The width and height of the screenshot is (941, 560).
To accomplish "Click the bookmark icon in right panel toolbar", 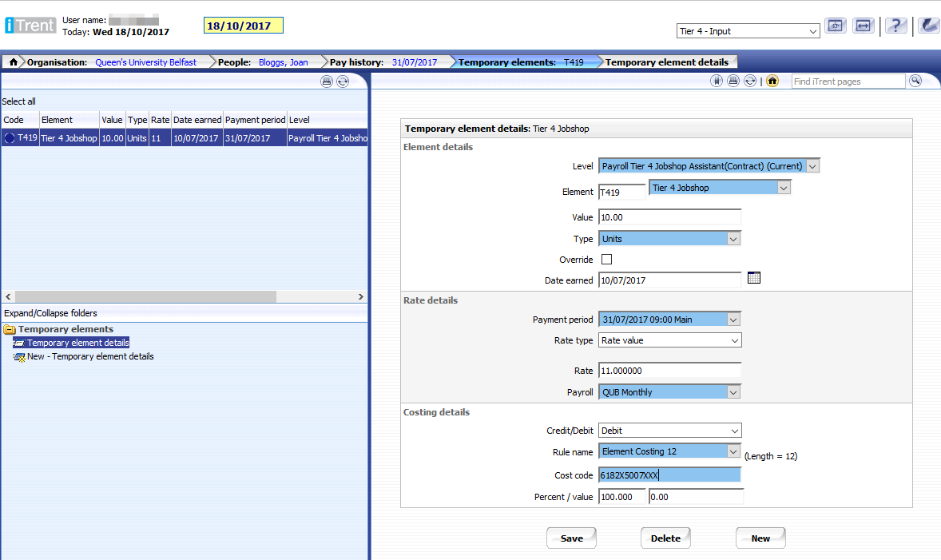I will (717, 81).
